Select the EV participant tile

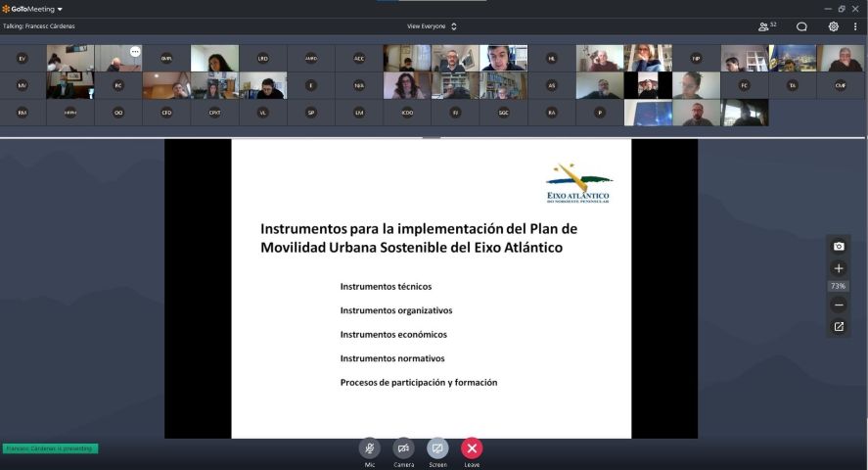23,58
